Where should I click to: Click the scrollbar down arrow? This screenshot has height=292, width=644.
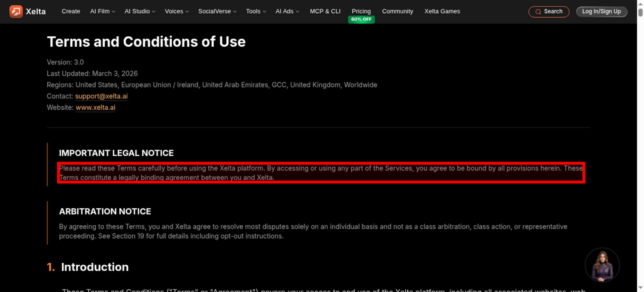click(x=640, y=288)
